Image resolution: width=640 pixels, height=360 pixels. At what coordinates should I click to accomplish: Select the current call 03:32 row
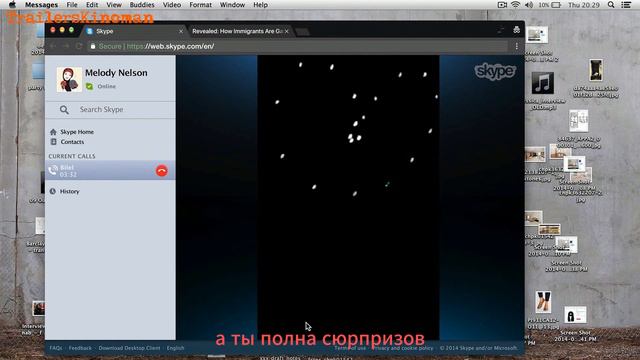coord(110,170)
